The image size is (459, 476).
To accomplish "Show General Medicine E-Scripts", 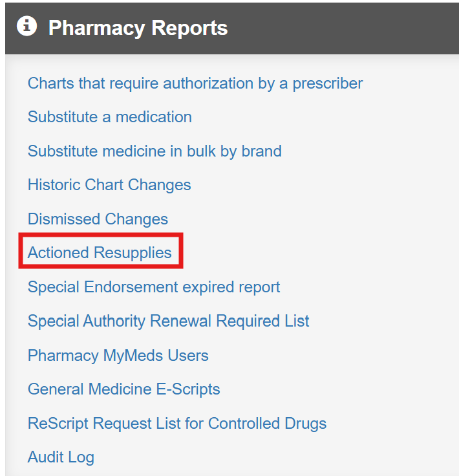I will pos(123,389).
